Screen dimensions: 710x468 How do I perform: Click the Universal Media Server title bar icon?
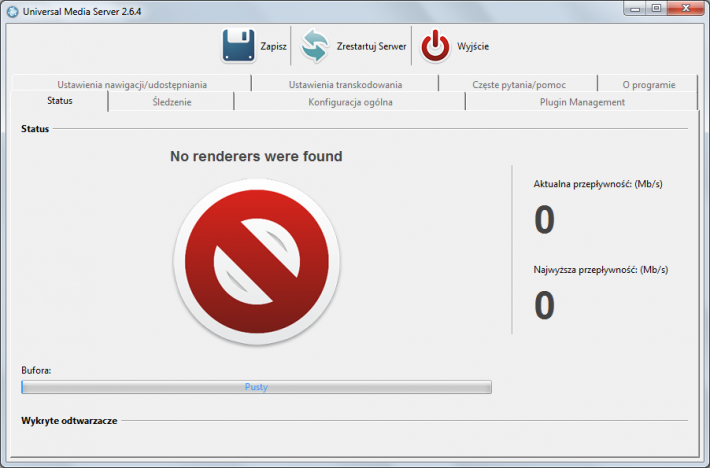13,12
